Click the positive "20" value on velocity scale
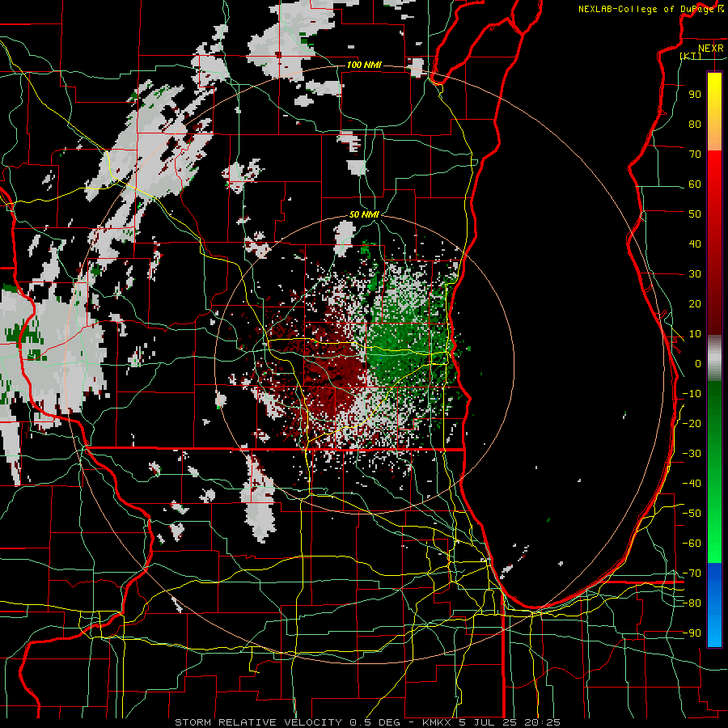This screenshot has height=728, width=728. 695,303
